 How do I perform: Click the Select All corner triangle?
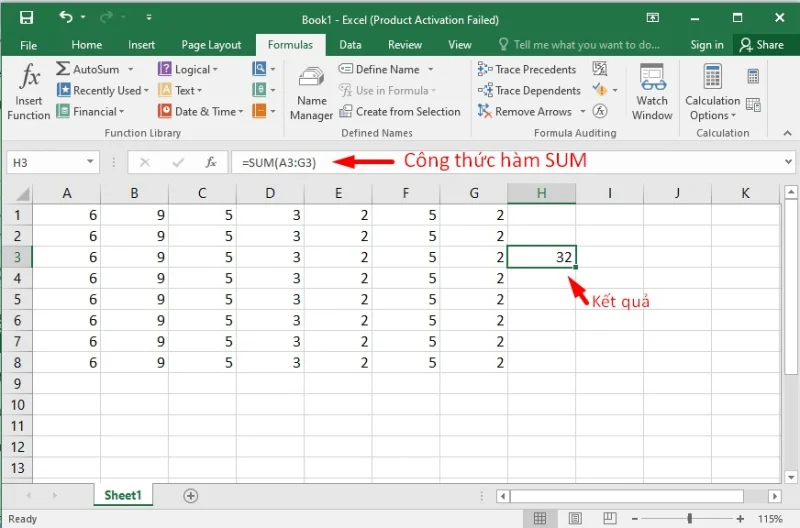pyautogui.click(x=22, y=194)
